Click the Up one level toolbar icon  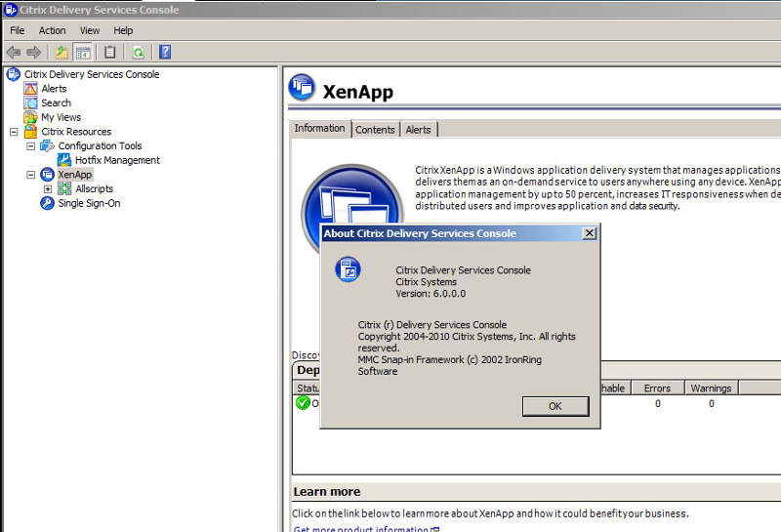click(x=62, y=52)
